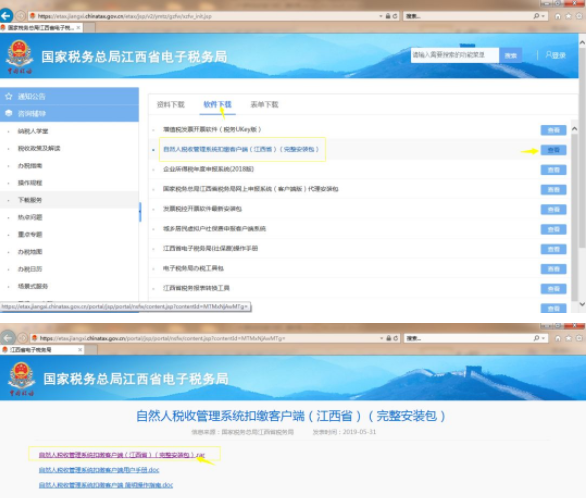
Task: Switch to the 表单下载 tab
Action: 264,104
